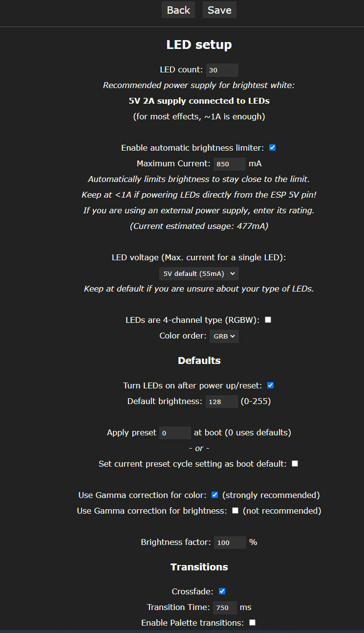The image size is (364, 633).
Task: Click the Transition Time input field
Action: (x=225, y=608)
